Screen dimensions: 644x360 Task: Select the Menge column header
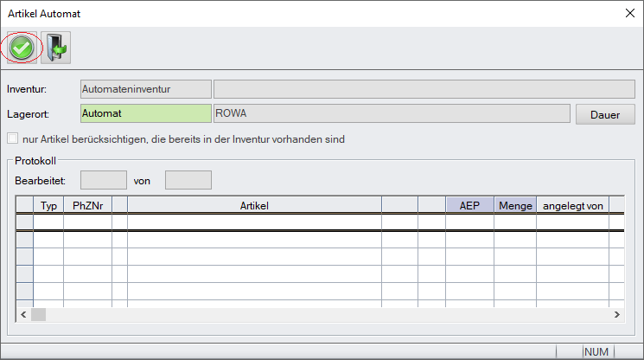coord(515,205)
